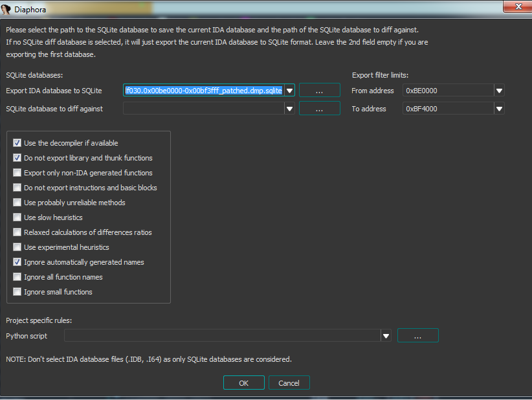
Task: Click the NOTE text about IDA database files
Action: 149,359
